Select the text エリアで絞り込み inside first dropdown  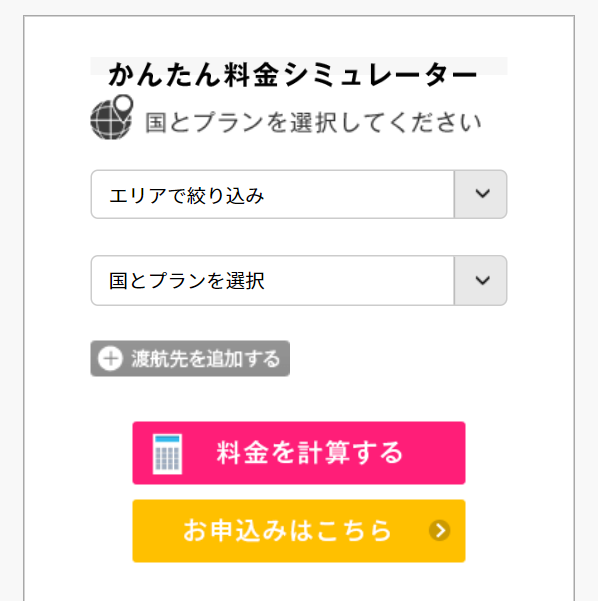(187, 195)
